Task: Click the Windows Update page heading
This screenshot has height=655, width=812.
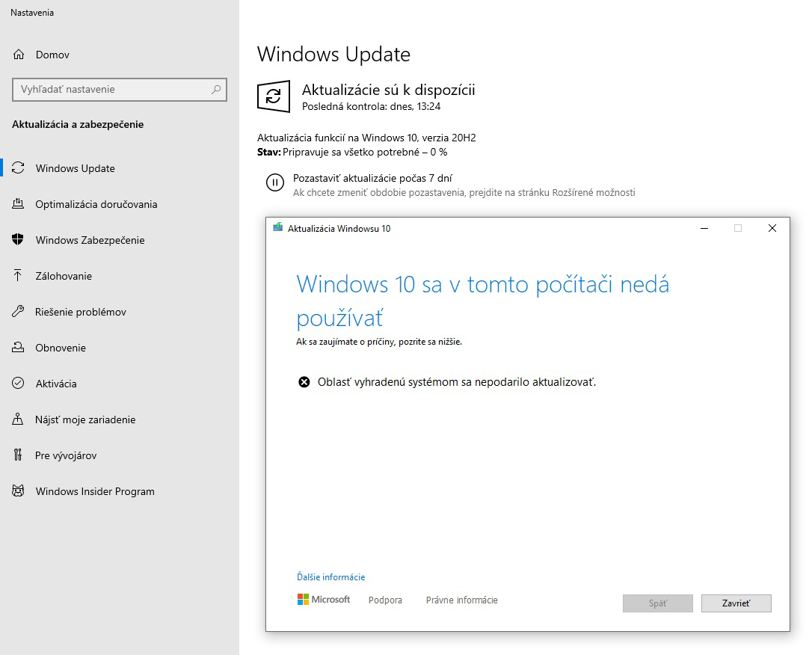Action: 333,55
